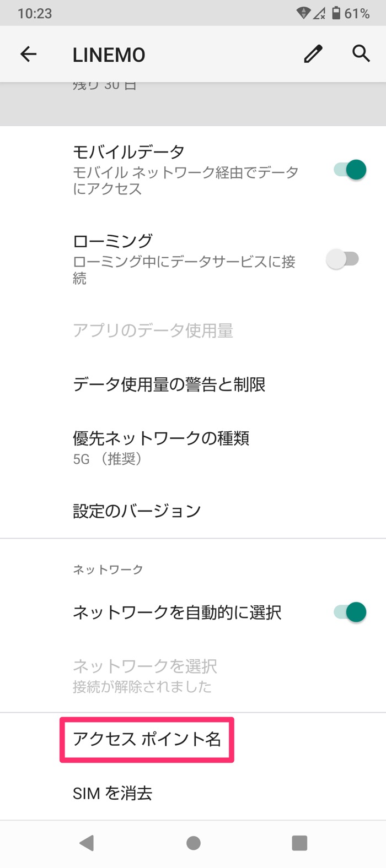Tap the Wi-Fi status icon in status bar
386x868 pixels.
tap(303, 12)
